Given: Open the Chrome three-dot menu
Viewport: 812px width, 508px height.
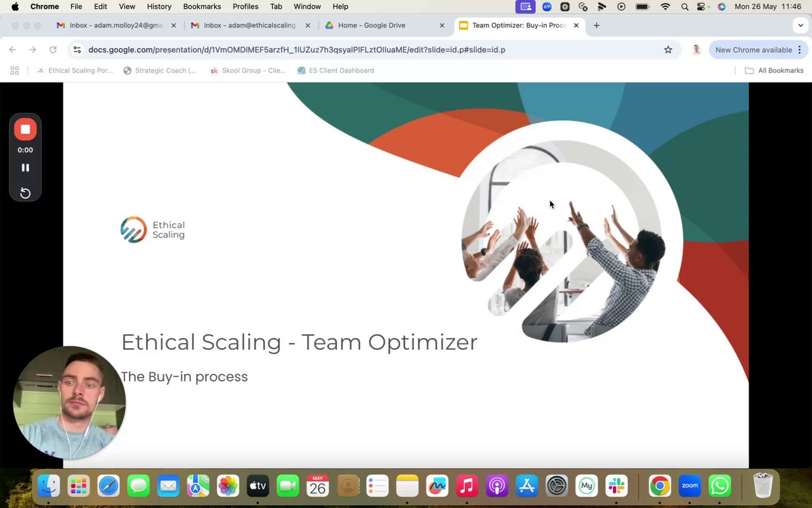Looking at the screenshot, I should tap(799, 50).
